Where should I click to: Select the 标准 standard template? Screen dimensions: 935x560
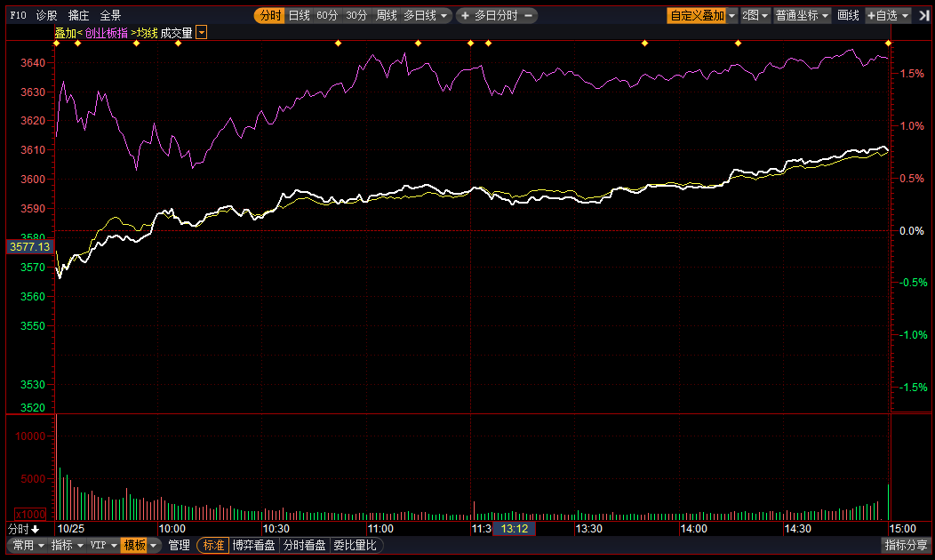tap(213, 545)
